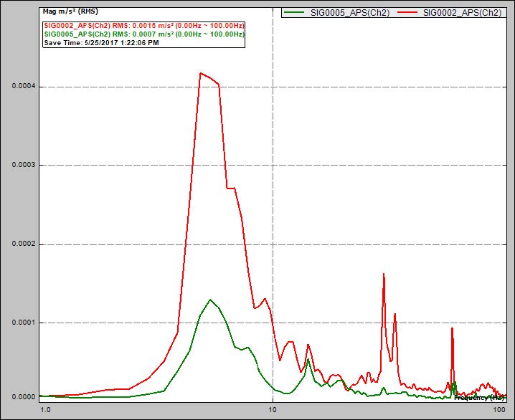Click the green SIG0005 legend line swatch

(x=294, y=13)
